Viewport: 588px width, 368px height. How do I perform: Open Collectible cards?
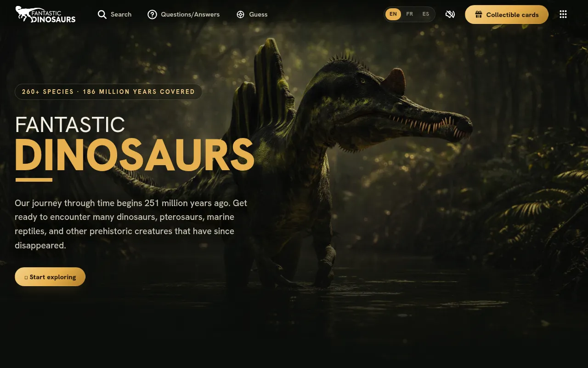tap(507, 15)
